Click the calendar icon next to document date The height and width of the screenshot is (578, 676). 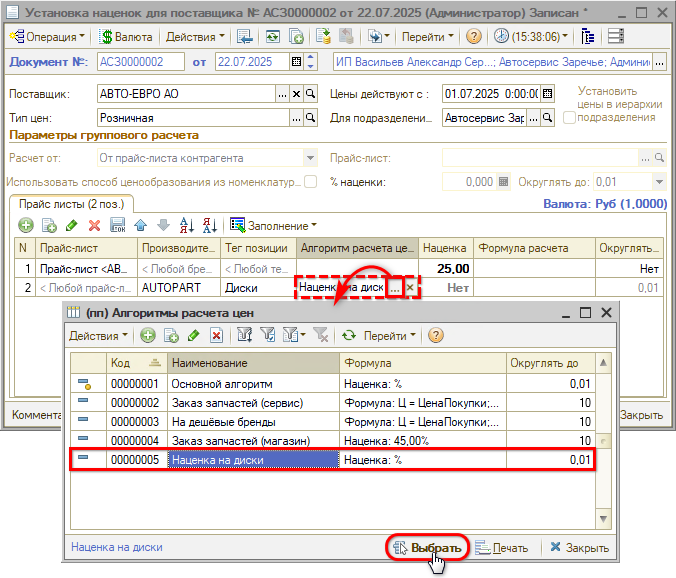(x=296, y=62)
